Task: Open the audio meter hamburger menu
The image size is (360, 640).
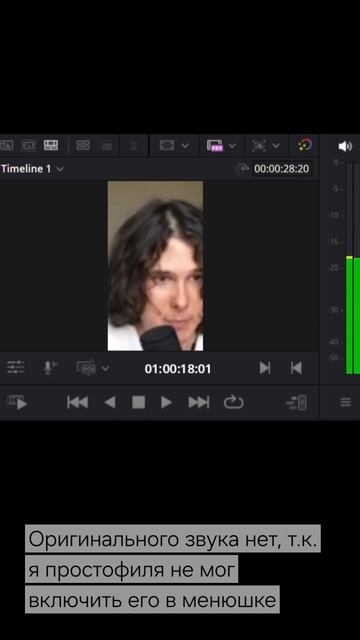Action: pos(346,402)
